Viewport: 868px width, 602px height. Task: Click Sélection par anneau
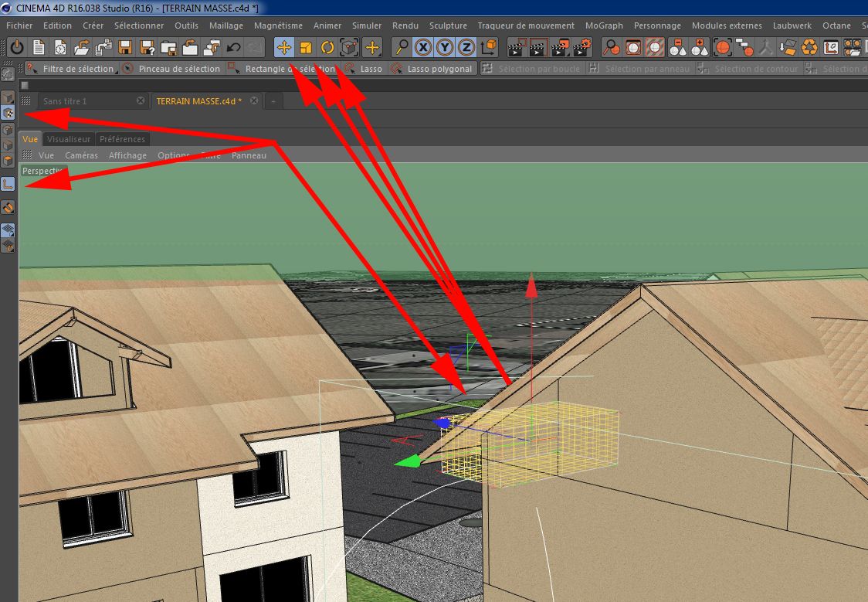(639, 69)
